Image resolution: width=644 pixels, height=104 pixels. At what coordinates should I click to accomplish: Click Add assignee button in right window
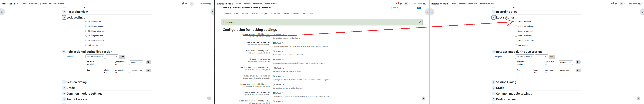(x=552, y=57)
